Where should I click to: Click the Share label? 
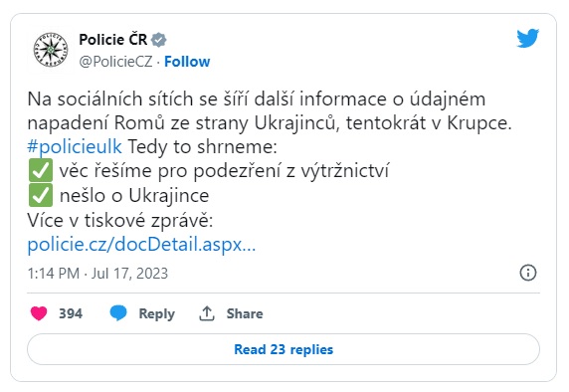click(245, 313)
